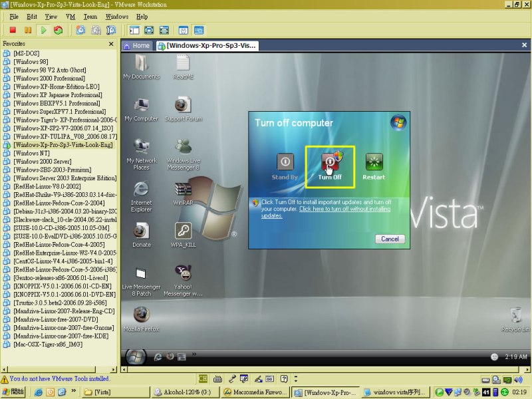Click the turn off without installing updates link

coord(344,209)
